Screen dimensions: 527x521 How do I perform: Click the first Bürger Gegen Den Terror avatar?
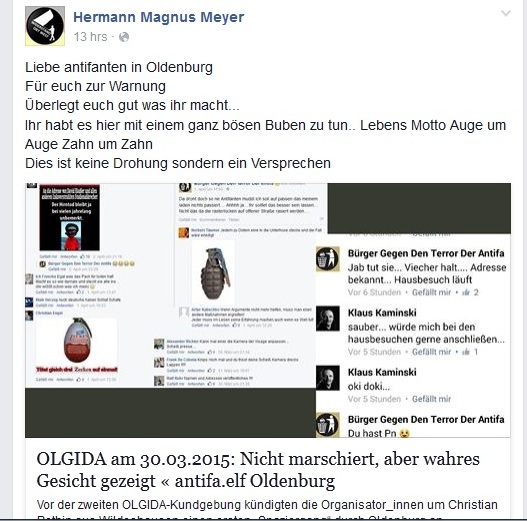click(328, 259)
